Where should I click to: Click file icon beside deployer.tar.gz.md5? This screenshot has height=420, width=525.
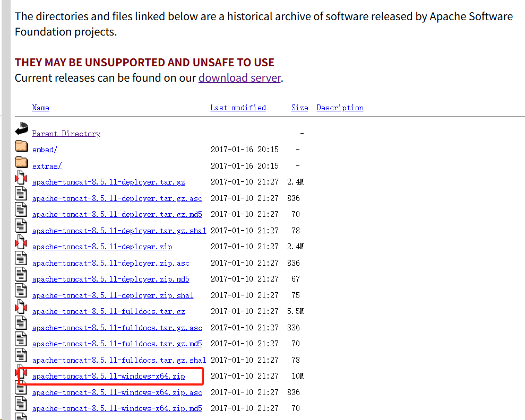tap(21, 209)
